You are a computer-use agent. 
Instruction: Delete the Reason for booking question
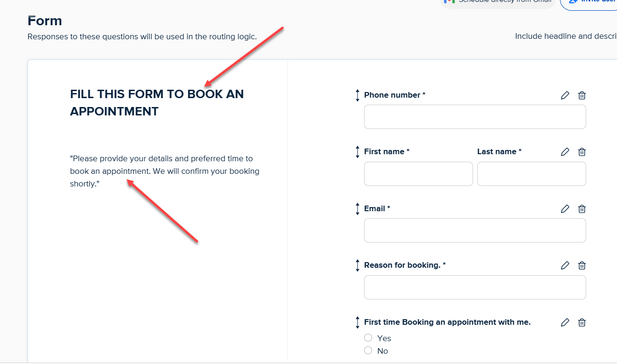tap(582, 265)
